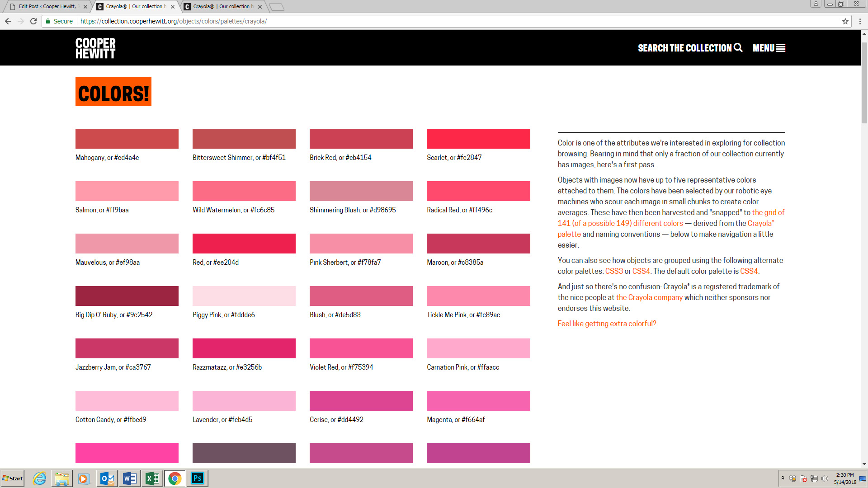Click the Chrome user profile icon
The width and height of the screenshot is (868, 488).
click(x=816, y=4)
